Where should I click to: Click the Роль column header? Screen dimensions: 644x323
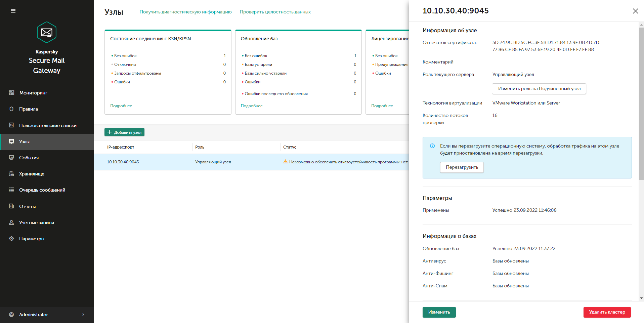click(x=200, y=147)
